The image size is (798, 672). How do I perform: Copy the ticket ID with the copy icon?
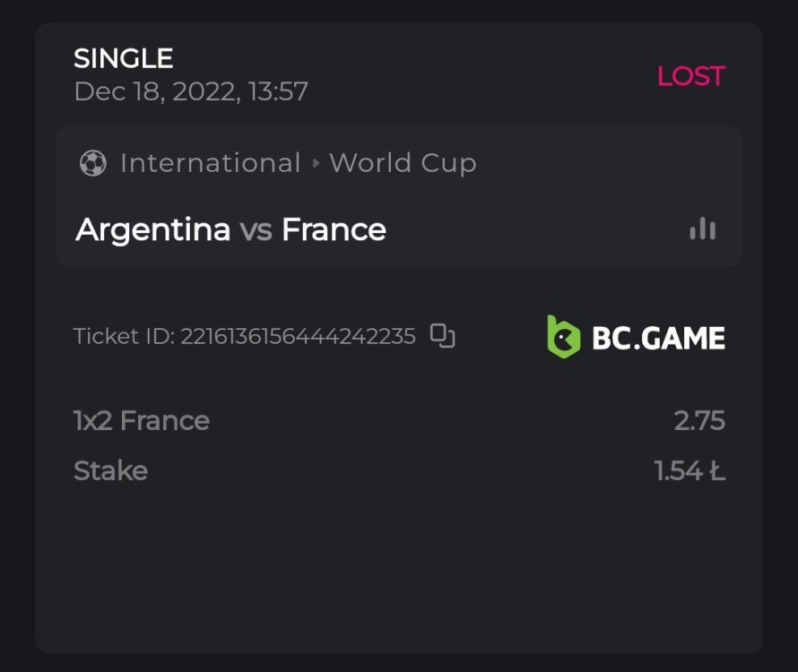pos(443,336)
